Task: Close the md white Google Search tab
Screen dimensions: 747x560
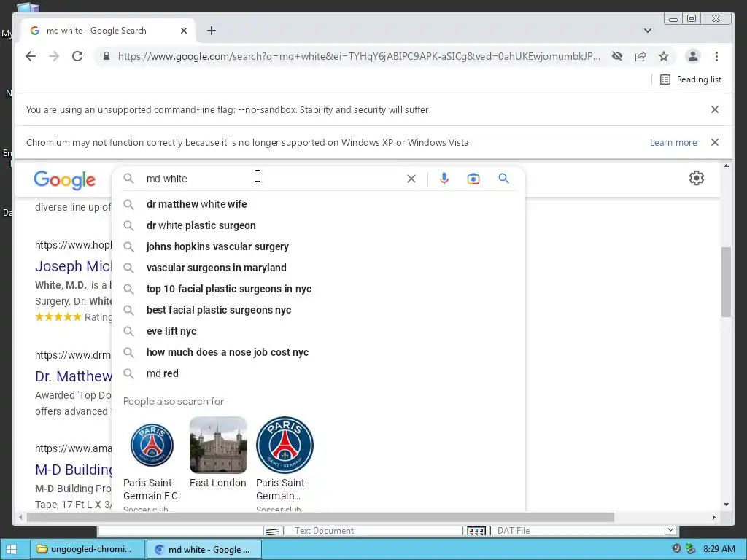Action: (184, 31)
